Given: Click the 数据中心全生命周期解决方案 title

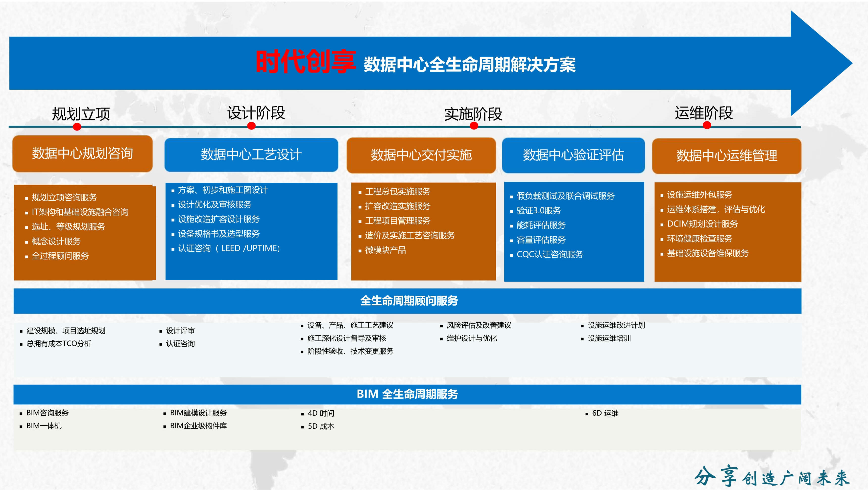Looking at the screenshot, I should coord(470,65).
